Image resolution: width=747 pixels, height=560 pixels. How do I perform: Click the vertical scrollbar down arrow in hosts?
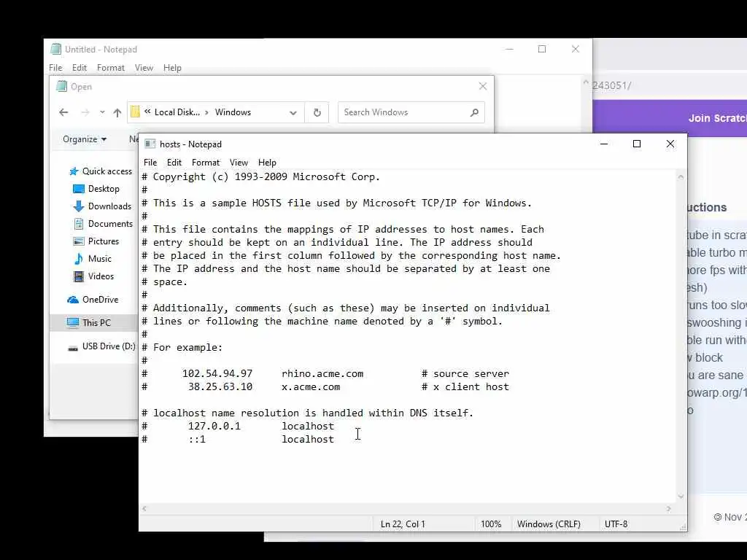point(681,497)
